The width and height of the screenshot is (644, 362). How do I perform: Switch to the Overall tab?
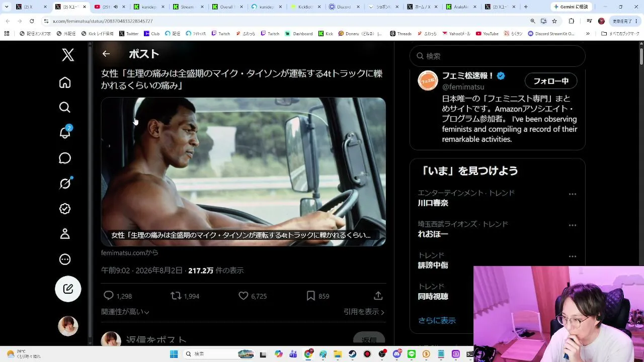(227, 7)
